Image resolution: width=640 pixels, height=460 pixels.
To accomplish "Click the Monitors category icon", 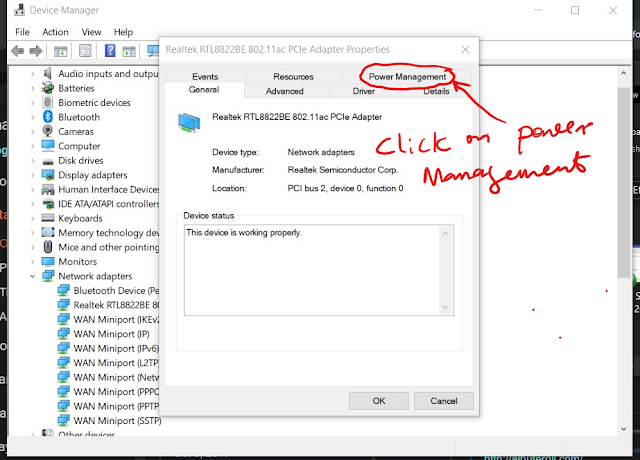I will point(48,261).
